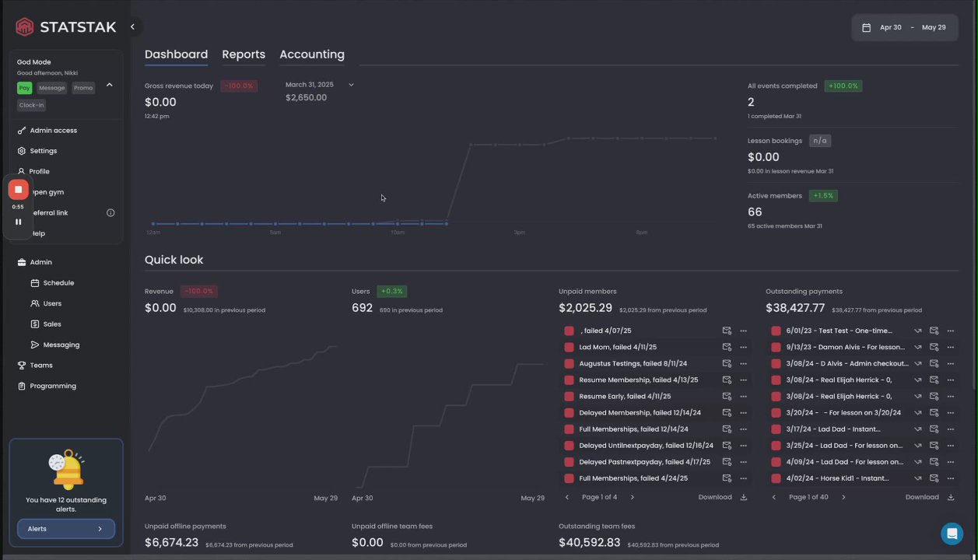Open the Damon Alvis payment link arrow
Viewport: 978px width, 560px height.
pyautogui.click(x=917, y=347)
